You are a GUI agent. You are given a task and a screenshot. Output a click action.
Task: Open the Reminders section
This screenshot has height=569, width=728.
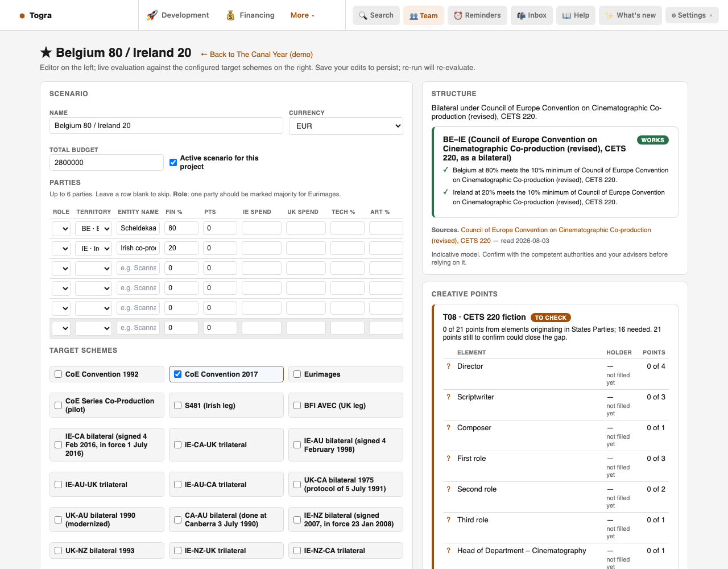pyautogui.click(x=477, y=15)
